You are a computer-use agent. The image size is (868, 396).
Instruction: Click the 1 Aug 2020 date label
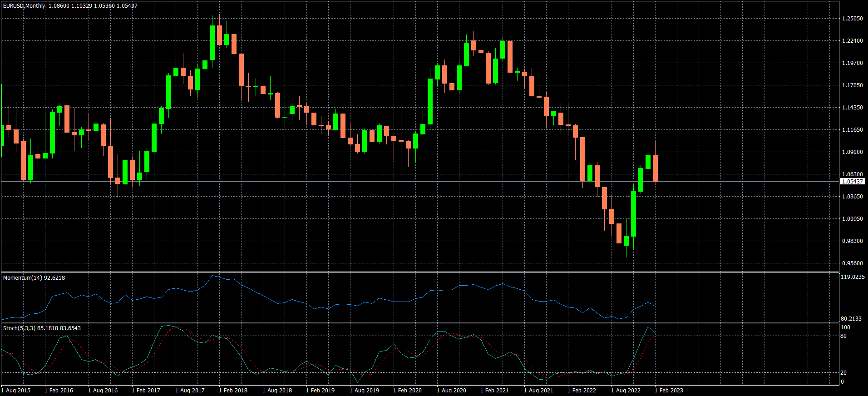[x=452, y=391]
